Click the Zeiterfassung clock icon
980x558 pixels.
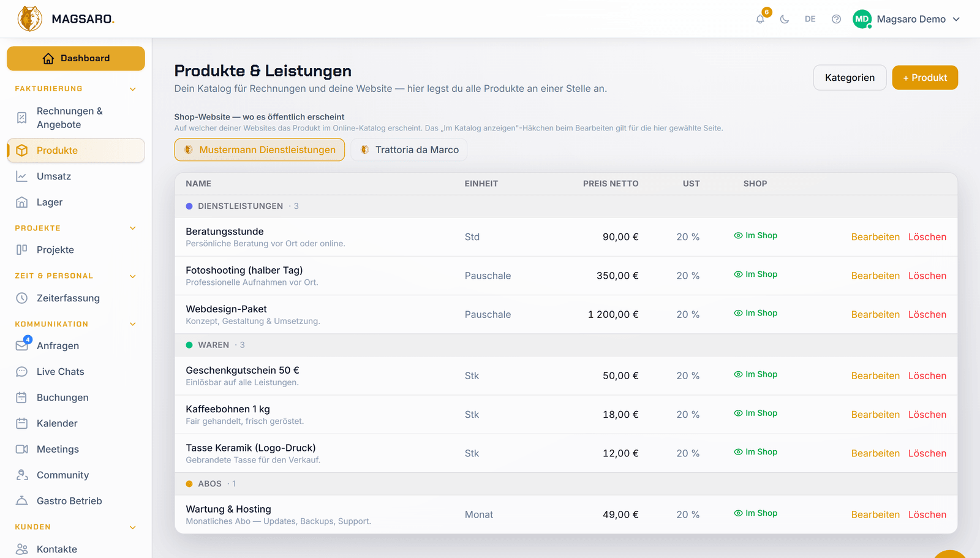22,298
